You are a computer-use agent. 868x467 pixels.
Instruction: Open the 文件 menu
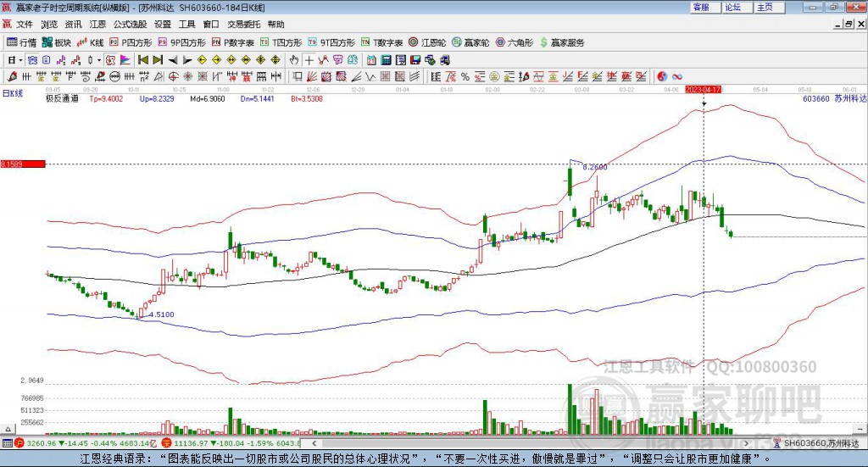tap(25, 25)
